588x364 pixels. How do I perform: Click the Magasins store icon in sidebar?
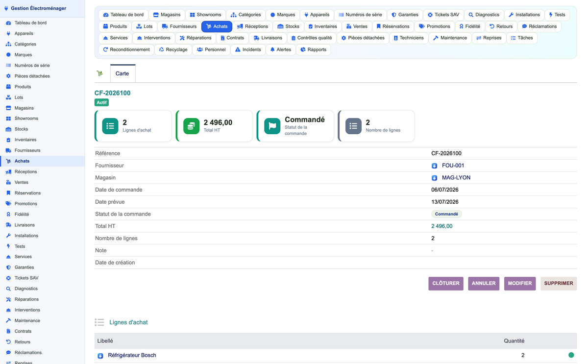8,108
